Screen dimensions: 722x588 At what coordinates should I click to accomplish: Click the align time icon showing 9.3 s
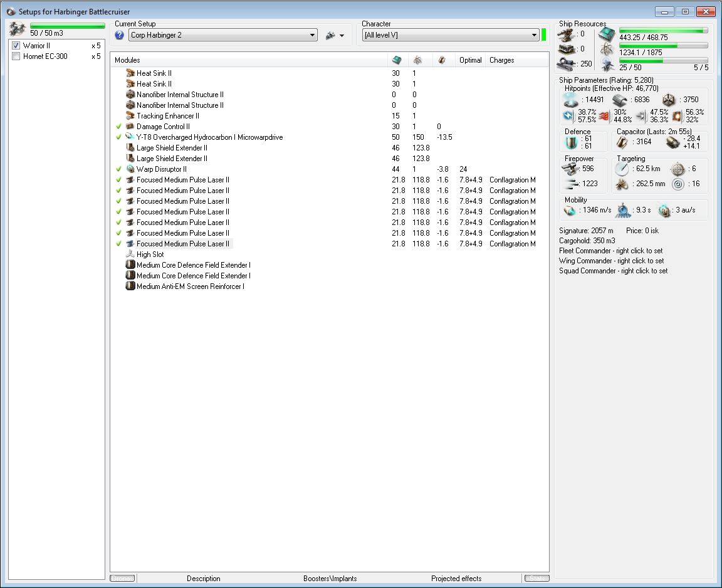[624, 211]
